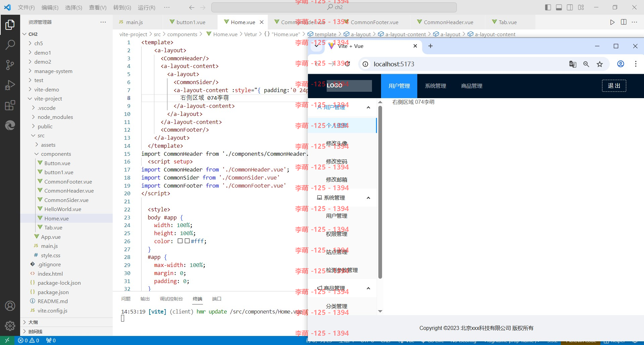Bookmark this page with the star icon

[600, 64]
